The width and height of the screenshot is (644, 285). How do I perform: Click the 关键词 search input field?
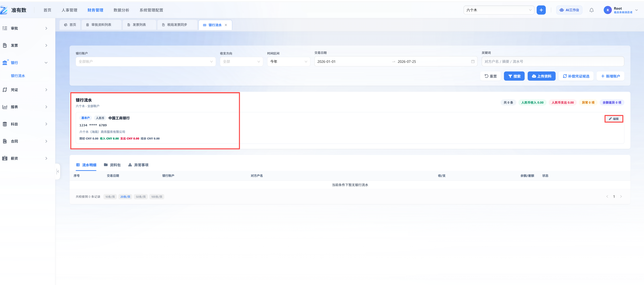pos(553,61)
